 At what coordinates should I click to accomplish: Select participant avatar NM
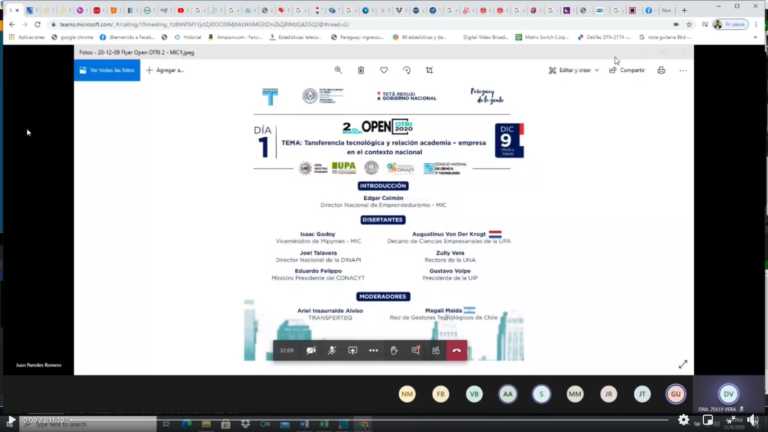(407, 394)
